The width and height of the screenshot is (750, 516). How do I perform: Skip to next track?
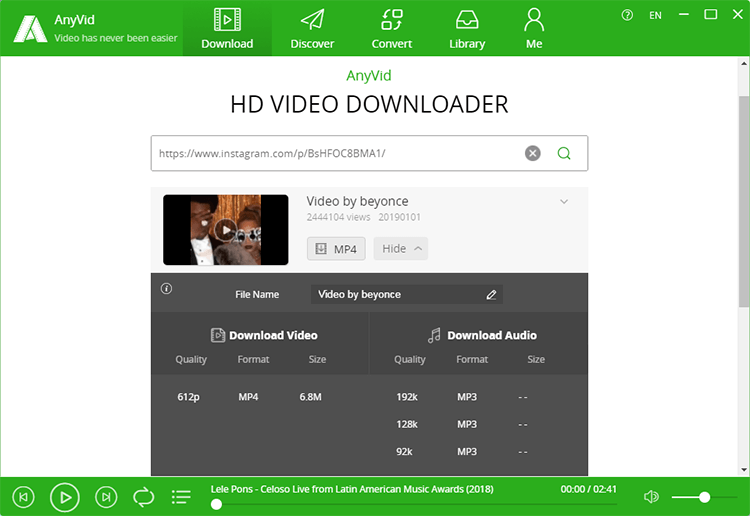tap(106, 497)
